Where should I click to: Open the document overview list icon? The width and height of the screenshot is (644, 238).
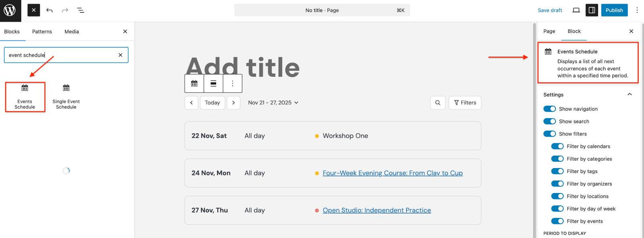point(80,10)
